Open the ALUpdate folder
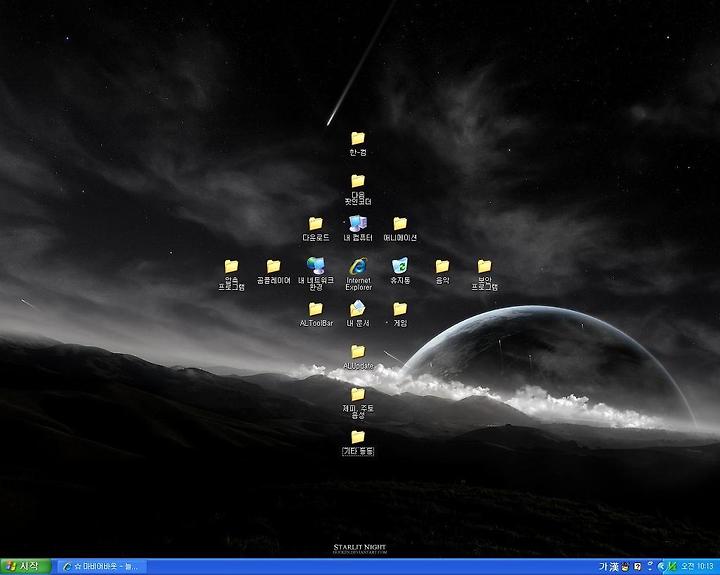 (358, 357)
